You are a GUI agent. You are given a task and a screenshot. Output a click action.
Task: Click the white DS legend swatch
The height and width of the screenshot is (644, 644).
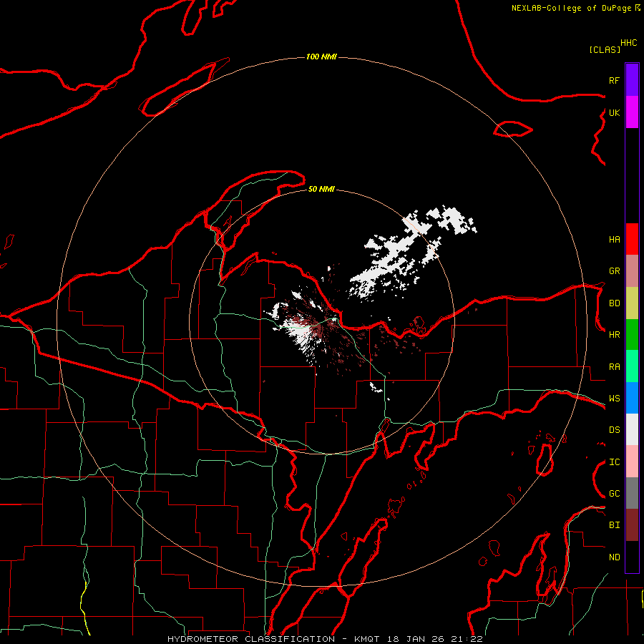(x=632, y=429)
